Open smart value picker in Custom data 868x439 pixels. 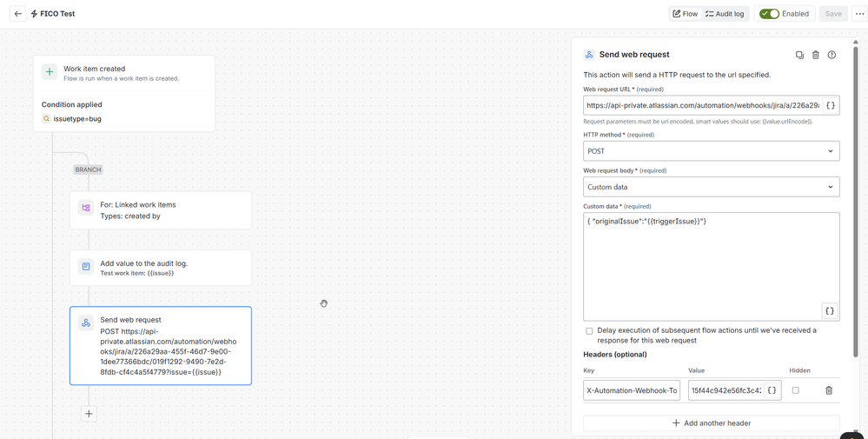point(829,310)
